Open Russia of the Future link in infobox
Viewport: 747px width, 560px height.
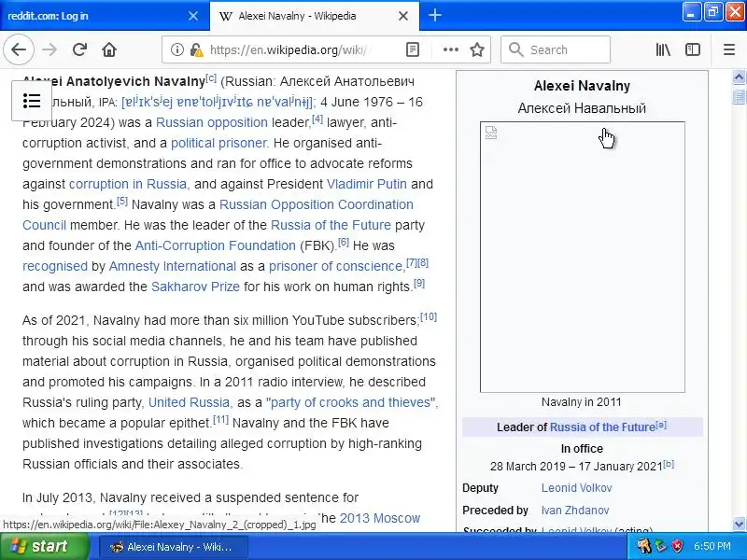coord(602,427)
